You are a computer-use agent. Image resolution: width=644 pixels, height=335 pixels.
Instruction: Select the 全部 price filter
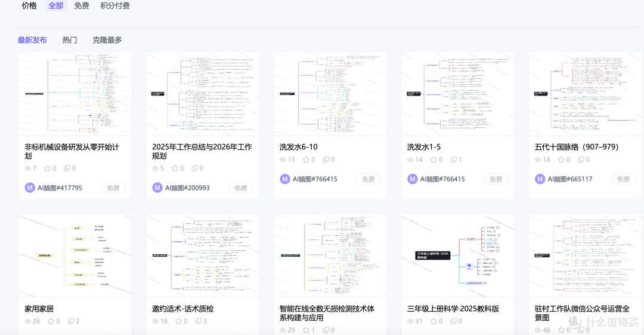point(56,6)
